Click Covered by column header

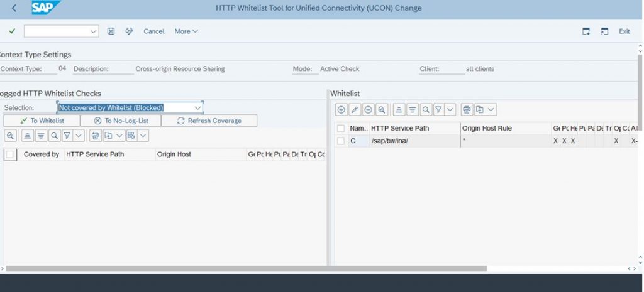tap(42, 154)
